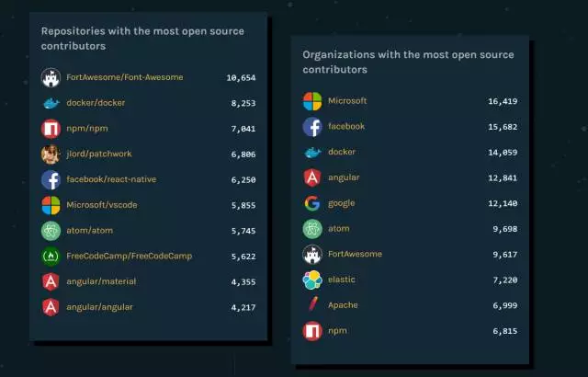This screenshot has width=588, height=377.
Task: Open the atom/atom repository link
Action: (90, 230)
